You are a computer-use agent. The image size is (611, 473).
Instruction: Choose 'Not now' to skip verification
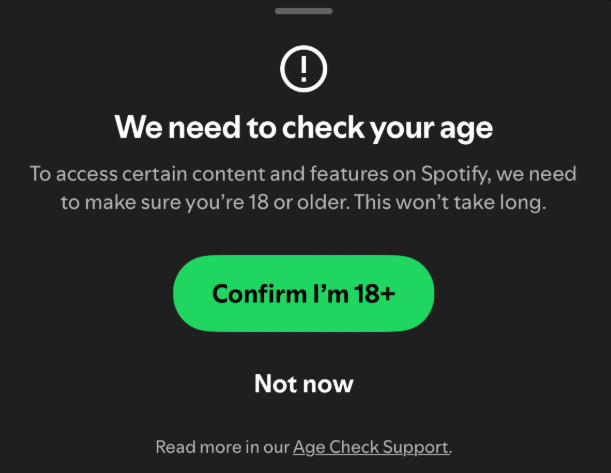coord(303,384)
